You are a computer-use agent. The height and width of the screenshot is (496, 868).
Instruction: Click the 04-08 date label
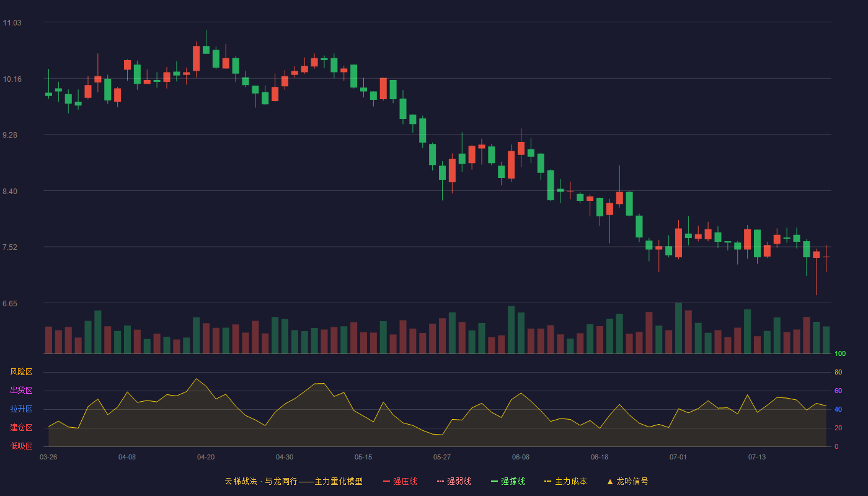click(127, 457)
